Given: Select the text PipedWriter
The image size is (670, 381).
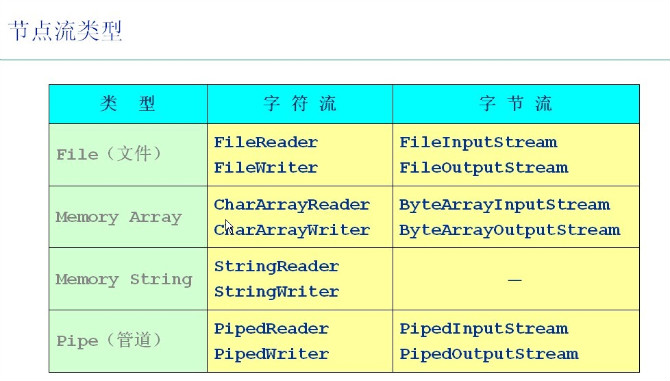Looking at the screenshot, I should [271, 354].
